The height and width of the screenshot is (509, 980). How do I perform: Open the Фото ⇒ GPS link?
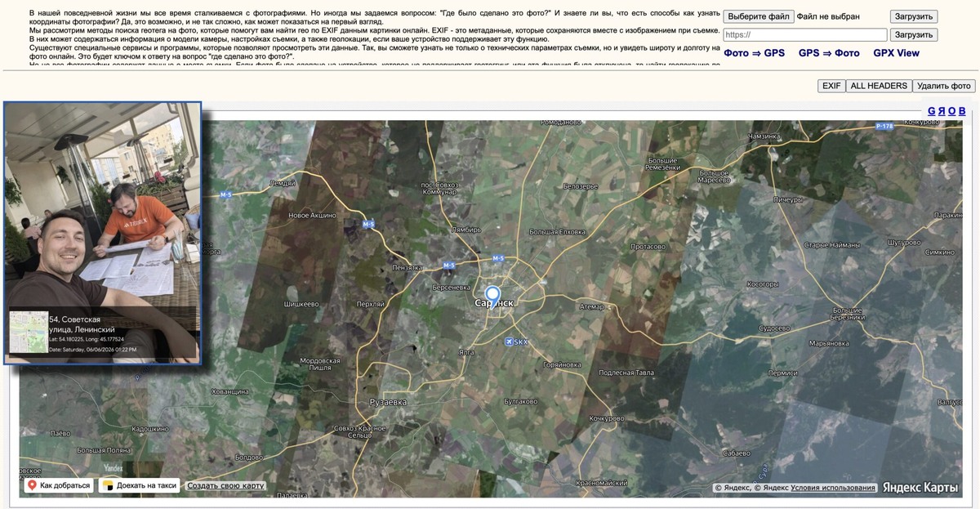(x=754, y=53)
